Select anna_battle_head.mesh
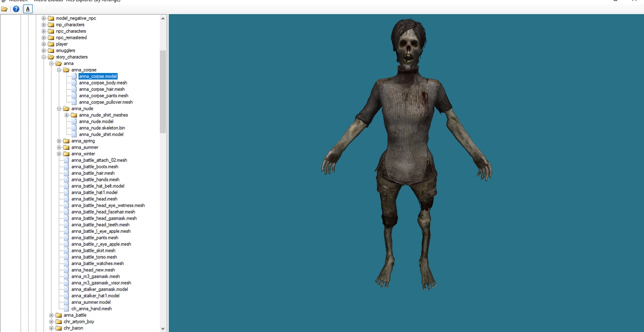The image size is (644, 332). pyautogui.click(x=94, y=199)
